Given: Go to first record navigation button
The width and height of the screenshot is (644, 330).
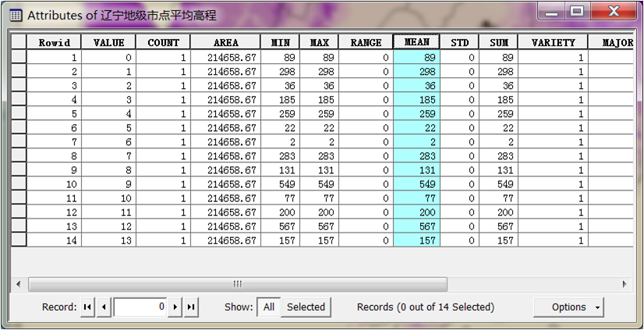Looking at the screenshot, I should point(87,307).
